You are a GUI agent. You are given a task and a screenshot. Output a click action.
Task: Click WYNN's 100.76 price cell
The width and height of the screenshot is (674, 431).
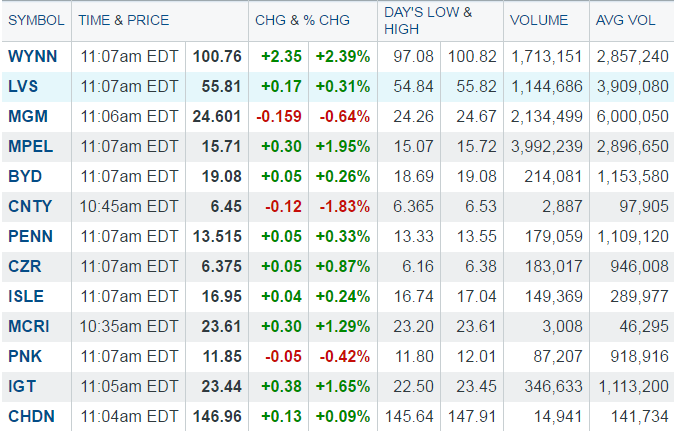(x=220, y=56)
